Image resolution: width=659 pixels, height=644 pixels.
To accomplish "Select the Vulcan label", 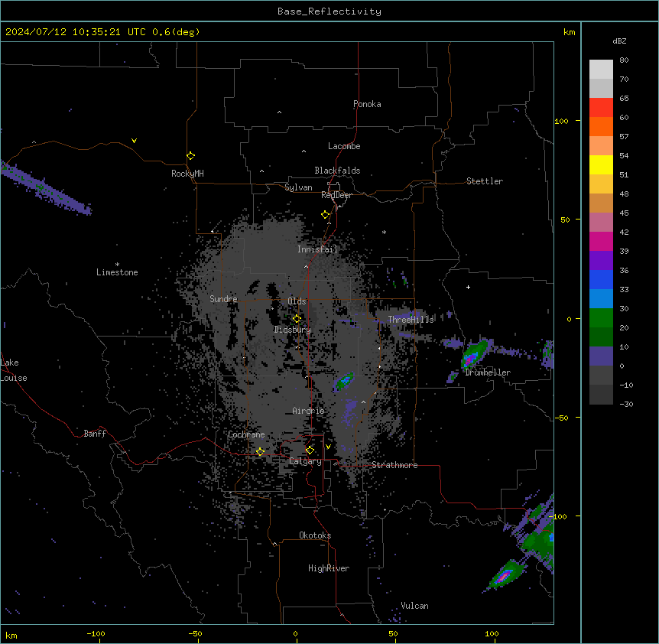I will (415, 606).
